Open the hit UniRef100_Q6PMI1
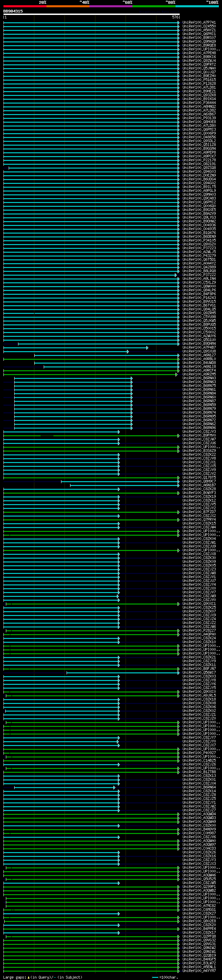The width and height of the screenshot is (222, 980). pos(199,34)
